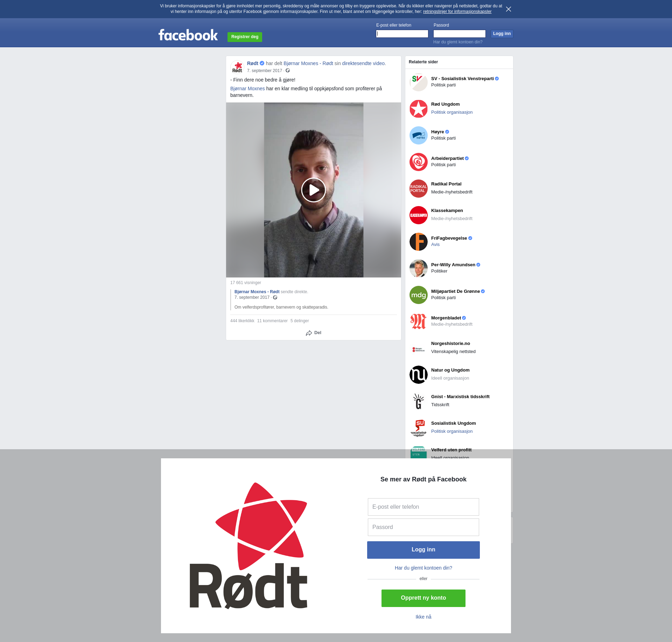Open Morgenbladet logo
672x642 pixels.
(x=419, y=322)
